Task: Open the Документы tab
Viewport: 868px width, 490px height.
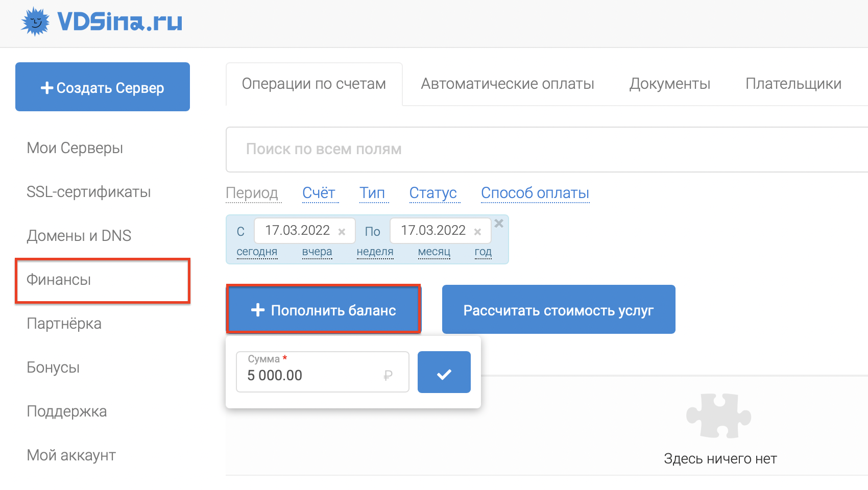Action: point(670,84)
